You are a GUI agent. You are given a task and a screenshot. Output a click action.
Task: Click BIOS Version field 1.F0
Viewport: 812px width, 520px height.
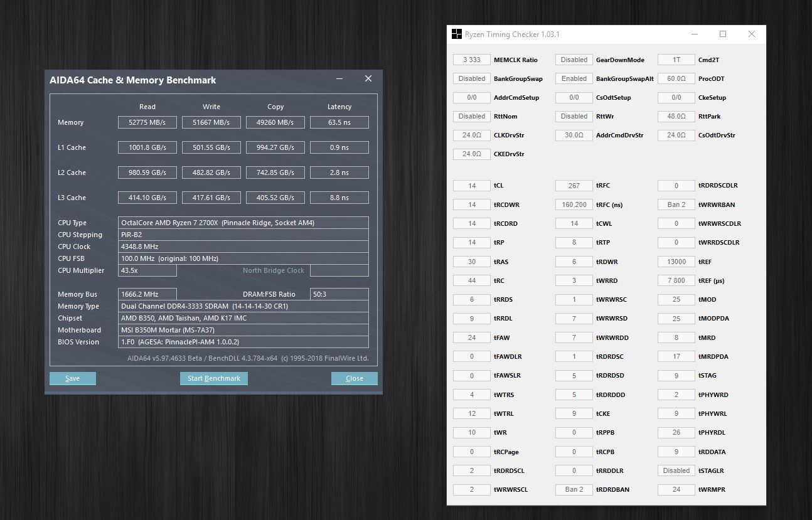point(243,342)
